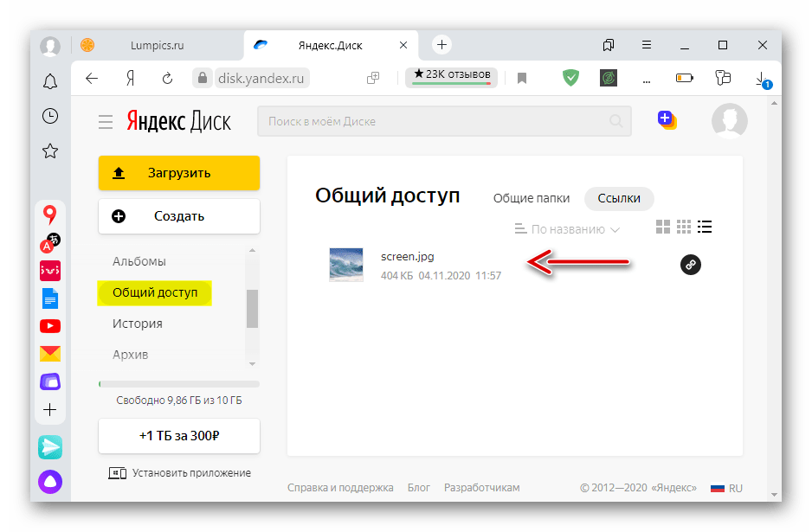Open Yandex home via Я button
Screen dimensions: 812x532
(130, 78)
